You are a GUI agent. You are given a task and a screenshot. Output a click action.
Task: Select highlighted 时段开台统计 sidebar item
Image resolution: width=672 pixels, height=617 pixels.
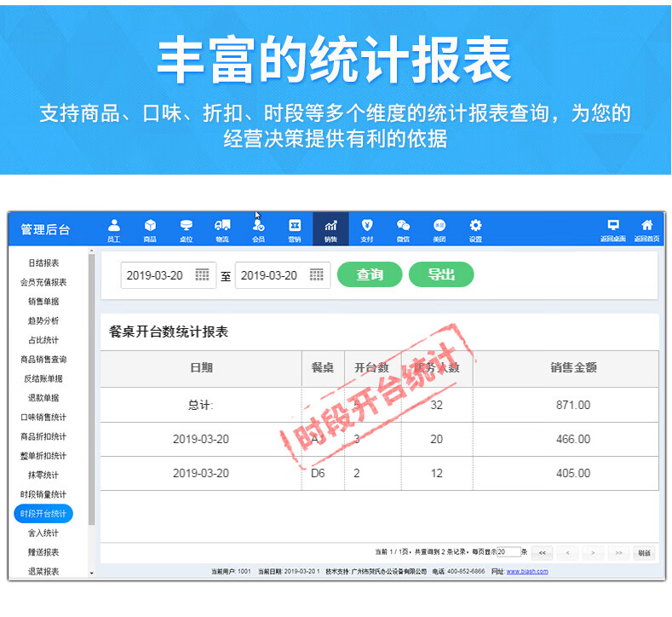(43, 514)
